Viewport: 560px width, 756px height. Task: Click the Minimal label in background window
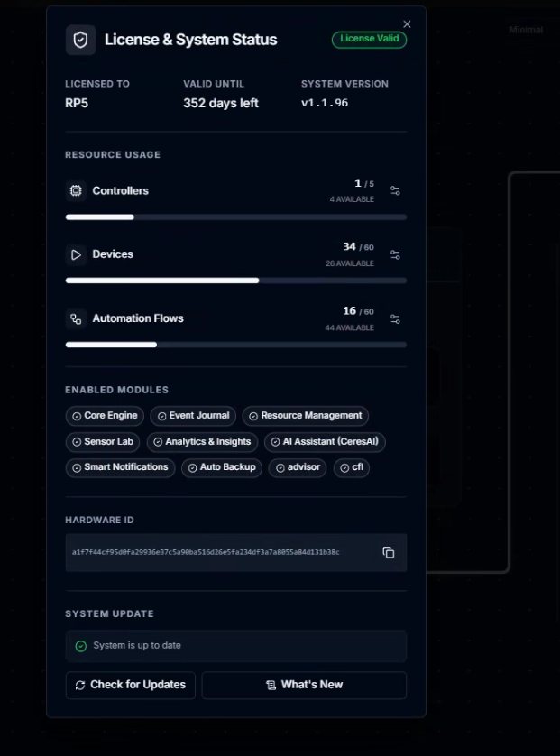click(x=526, y=30)
